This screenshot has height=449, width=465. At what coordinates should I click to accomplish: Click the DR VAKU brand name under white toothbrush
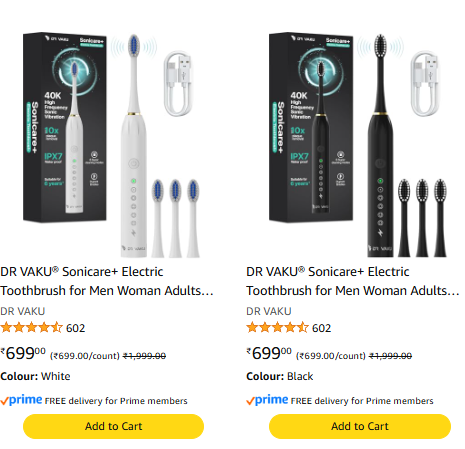23,311
